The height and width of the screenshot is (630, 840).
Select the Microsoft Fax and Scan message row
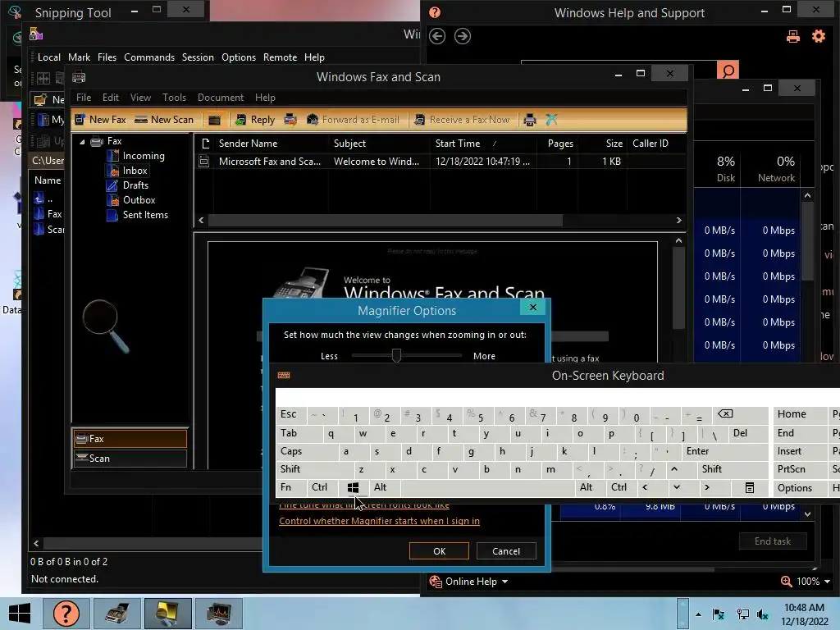[x=441, y=162]
